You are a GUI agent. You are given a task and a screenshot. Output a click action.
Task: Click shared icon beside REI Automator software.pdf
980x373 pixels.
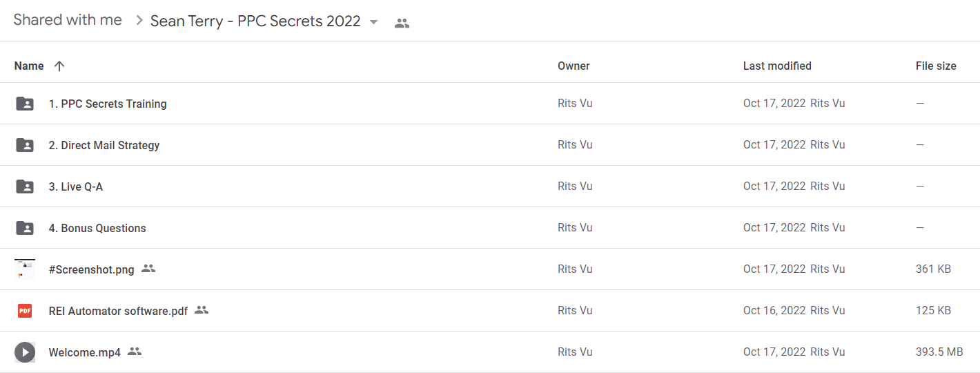pyautogui.click(x=202, y=310)
